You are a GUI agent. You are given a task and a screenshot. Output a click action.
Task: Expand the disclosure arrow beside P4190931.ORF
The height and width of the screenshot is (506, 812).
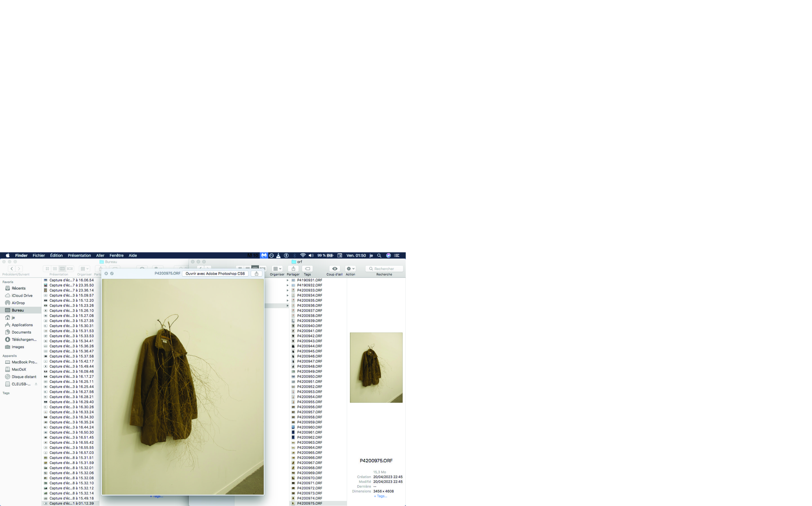click(x=287, y=280)
